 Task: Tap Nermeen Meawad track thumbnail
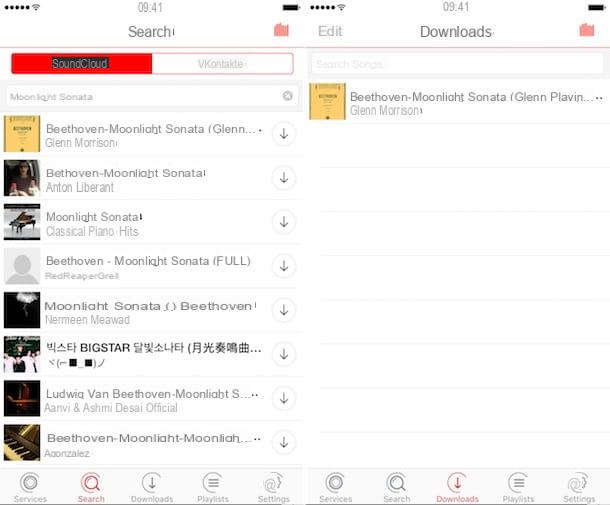(x=22, y=310)
